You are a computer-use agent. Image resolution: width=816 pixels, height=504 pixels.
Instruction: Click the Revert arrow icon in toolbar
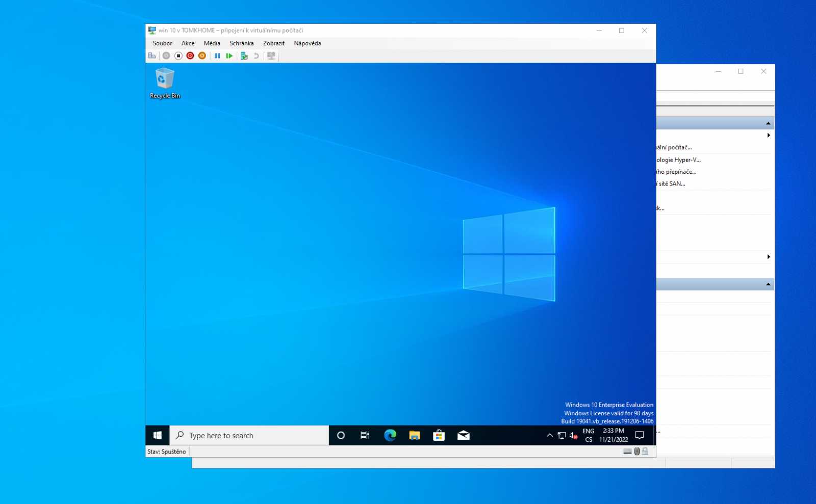click(x=257, y=56)
